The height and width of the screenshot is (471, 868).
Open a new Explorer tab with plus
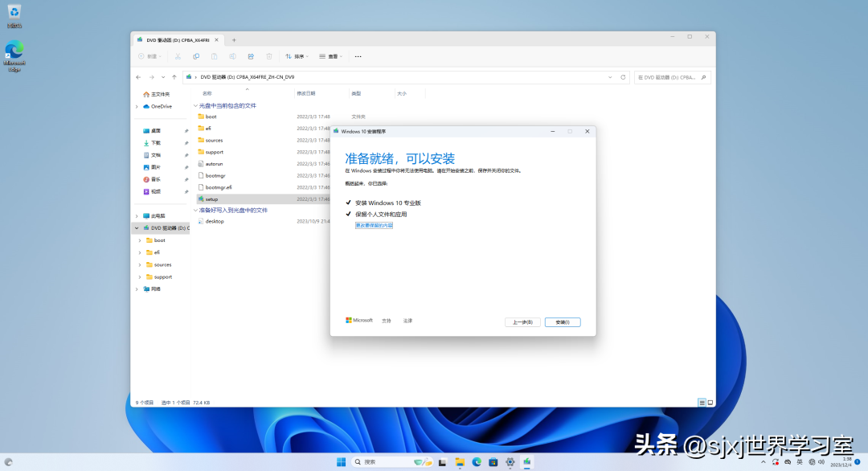click(x=234, y=40)
